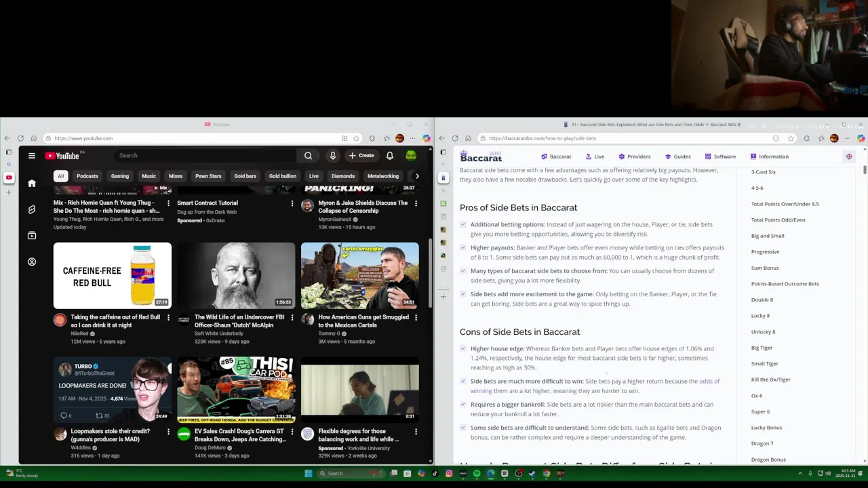
Task: Open Shorts in the YouTube sidebar
Action: point(32,209)
